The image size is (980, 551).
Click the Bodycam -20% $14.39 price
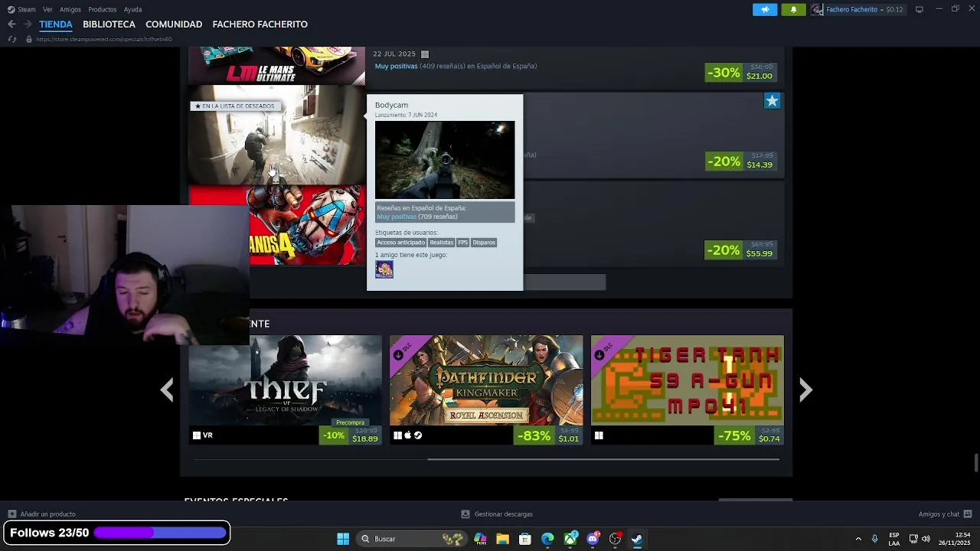tap(741, 161)
